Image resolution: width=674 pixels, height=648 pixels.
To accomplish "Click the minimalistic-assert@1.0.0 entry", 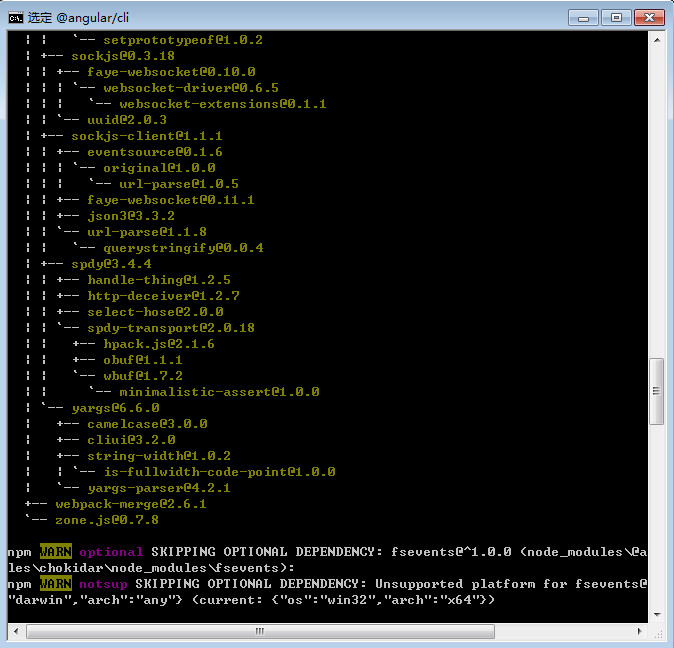I will 219,392.
